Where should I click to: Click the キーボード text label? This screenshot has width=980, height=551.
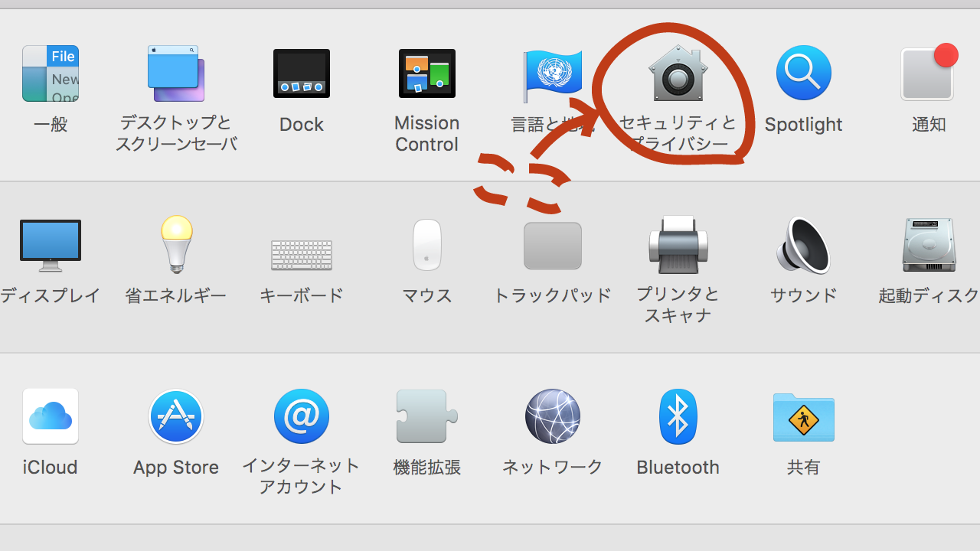pyautogui.click(x=302, y=295)
